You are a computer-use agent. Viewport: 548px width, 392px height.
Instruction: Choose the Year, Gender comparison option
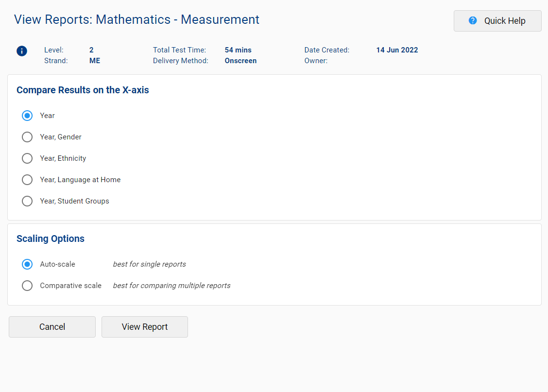pos(27,137)
